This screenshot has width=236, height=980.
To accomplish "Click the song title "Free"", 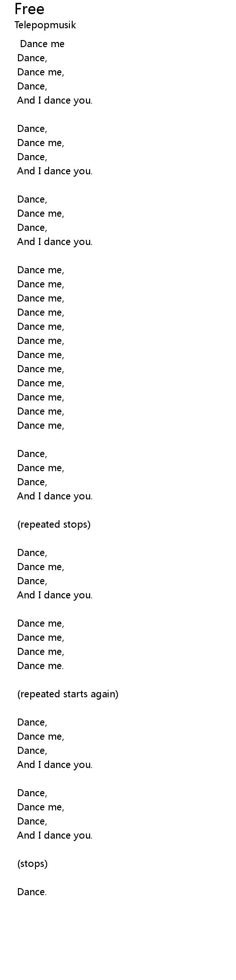I will [x=29, y=9].
